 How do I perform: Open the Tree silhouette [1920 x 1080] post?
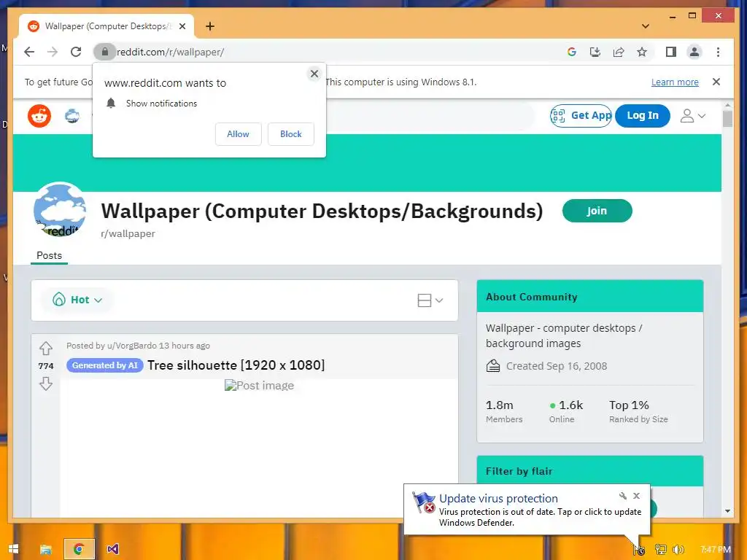click(x=236, y=365)
